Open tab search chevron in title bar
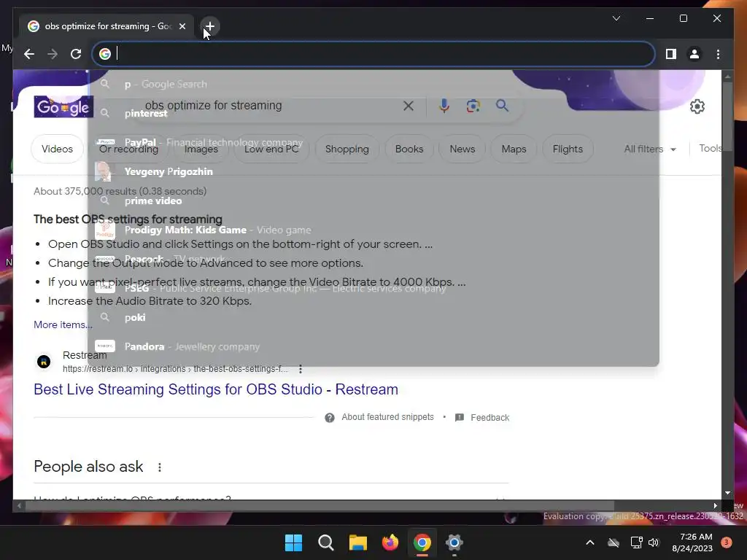This screenshot has width=747, height=560. click(616, 18)
